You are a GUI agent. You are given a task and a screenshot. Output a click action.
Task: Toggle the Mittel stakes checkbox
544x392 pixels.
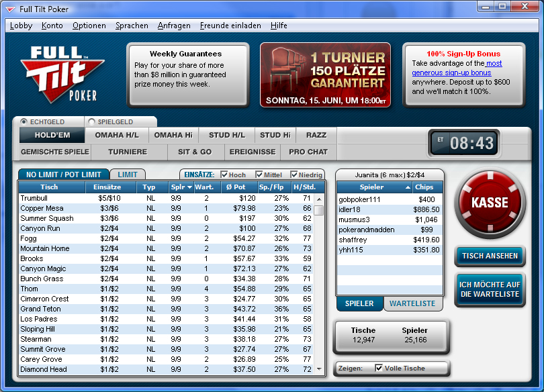click(259, 175)
